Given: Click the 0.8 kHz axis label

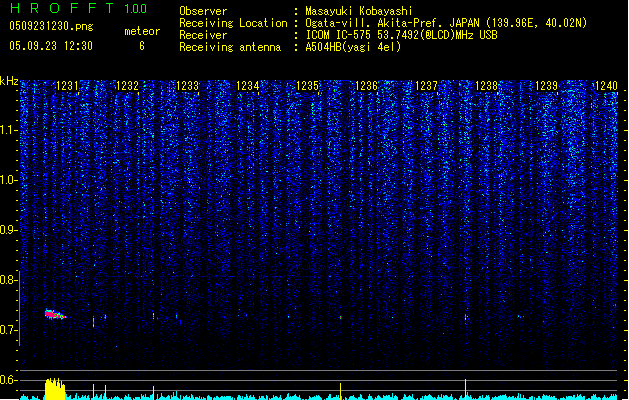Looking at the screenshot, I should (8, 280).
